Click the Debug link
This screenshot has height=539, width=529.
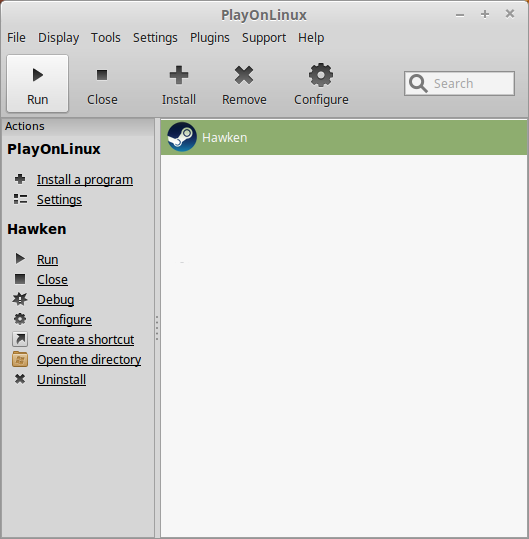56,300
